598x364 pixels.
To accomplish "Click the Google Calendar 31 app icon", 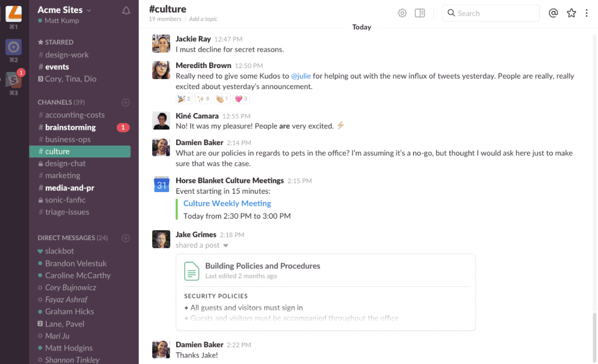I will pyautogui.click(x=161, y=185).
